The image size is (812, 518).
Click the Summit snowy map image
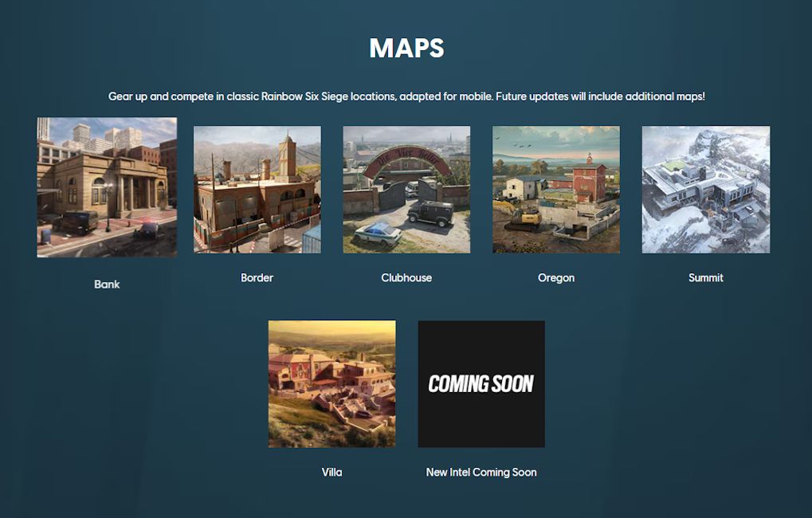pos(705,189)
